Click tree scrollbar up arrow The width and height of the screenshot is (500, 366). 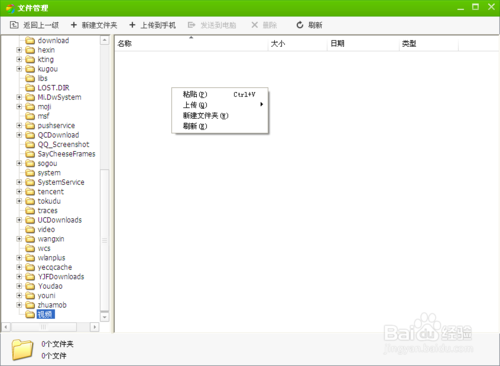pyautogui.click(x=105, y=40)
